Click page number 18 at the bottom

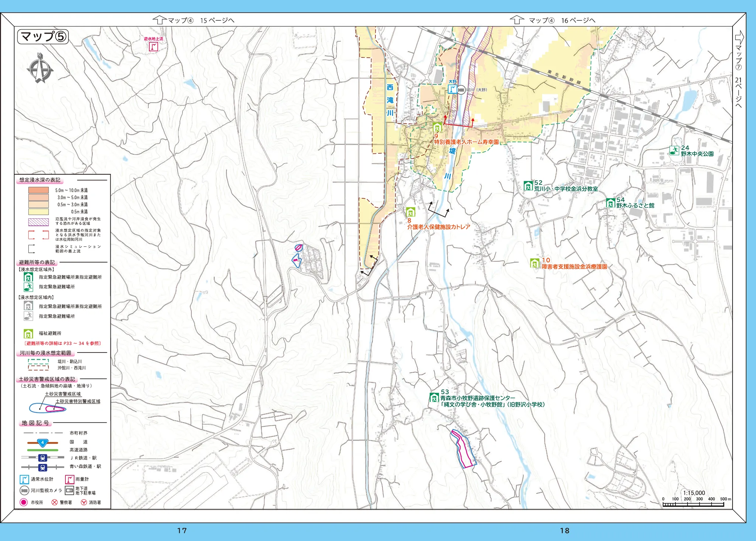point(564,531)
